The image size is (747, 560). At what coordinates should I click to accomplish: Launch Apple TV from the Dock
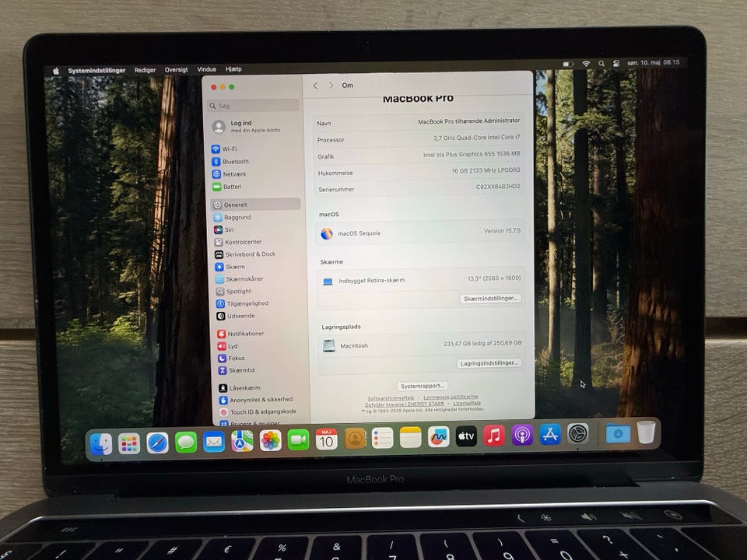pyautogui.click(x=466, y=436)
